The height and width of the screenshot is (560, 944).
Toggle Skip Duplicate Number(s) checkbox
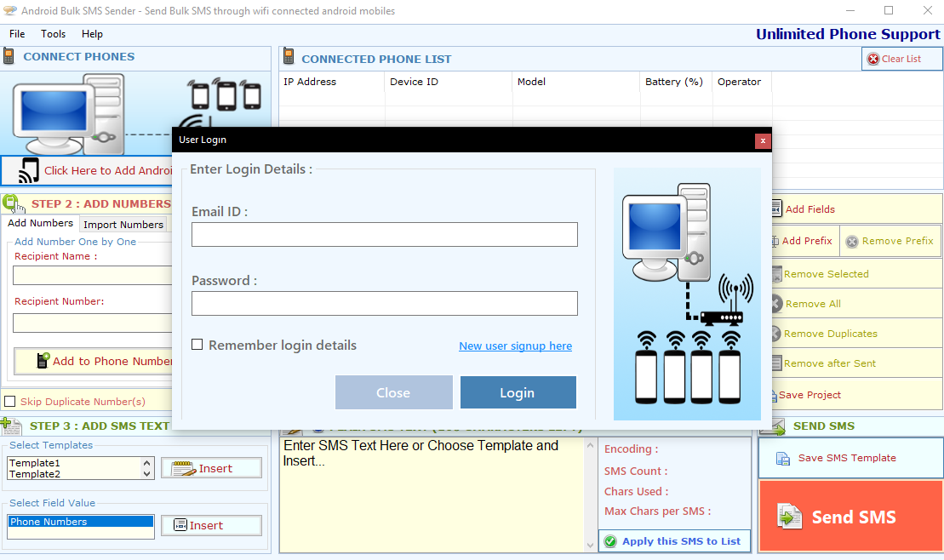10,402
